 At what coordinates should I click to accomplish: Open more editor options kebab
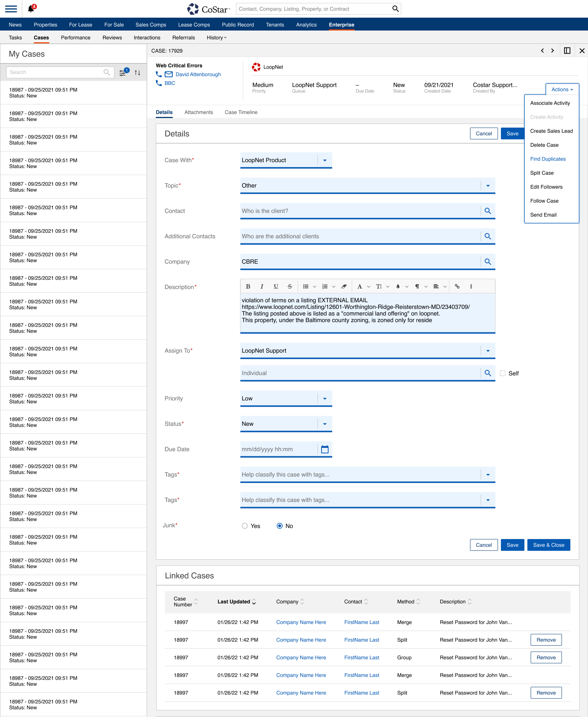coord(471,286)
